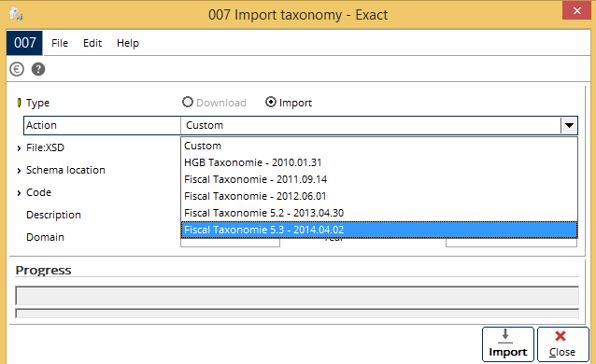Click the Close button with red X

[x=563, y=344]
